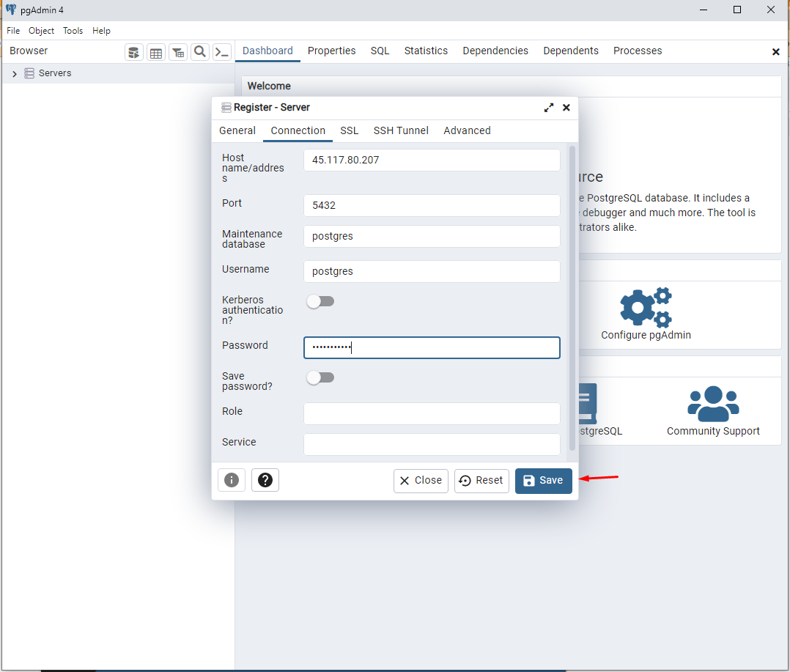Click the info icon button in dialog footer
Image resolution: width=790 pixels, height=672 pixels.
point(232,480)
